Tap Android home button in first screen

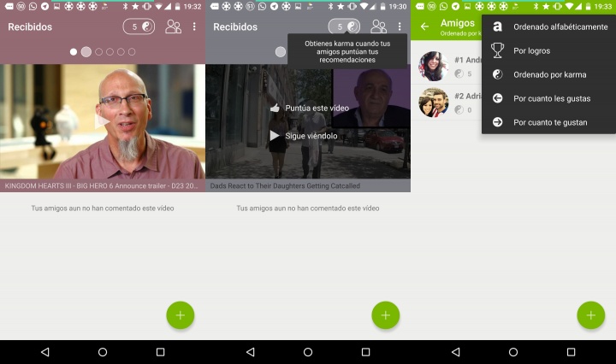tap(103, 352)
